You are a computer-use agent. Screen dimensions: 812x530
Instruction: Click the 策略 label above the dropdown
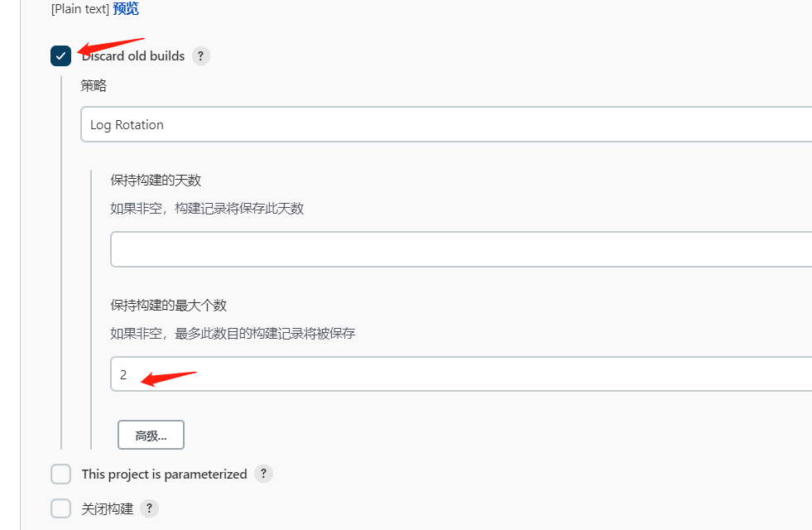[x=94, y=85]
